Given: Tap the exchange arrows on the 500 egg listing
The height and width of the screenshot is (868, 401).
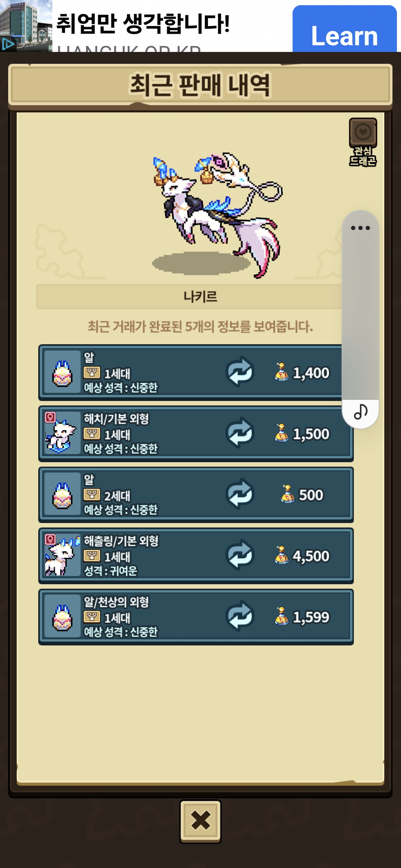Looking at the screenshot, I should click(240, 494).
